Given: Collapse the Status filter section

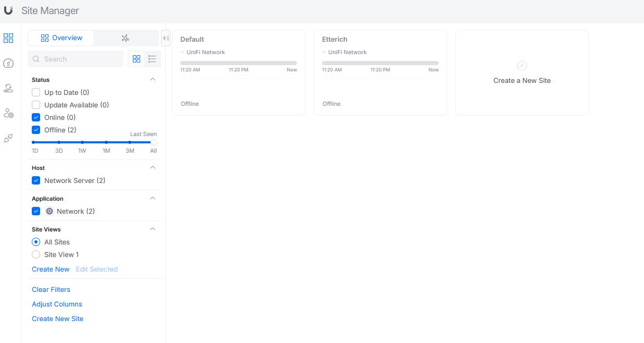Looking at the screenshot, I should point(153,80).
